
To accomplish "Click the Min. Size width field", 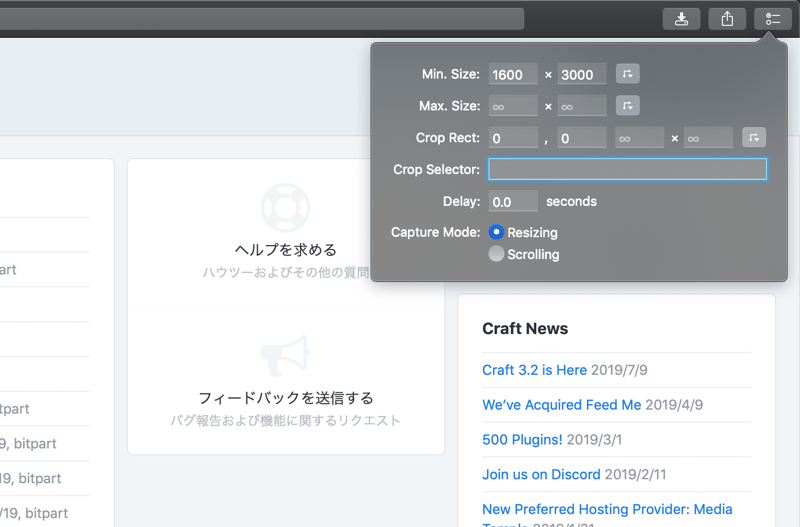I will (x=513, y=75).
